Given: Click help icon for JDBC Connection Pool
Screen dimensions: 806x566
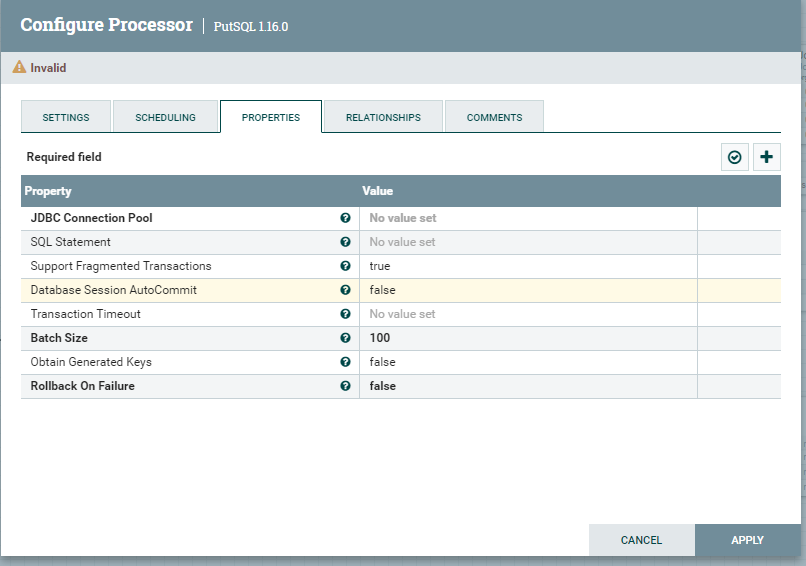Looking at the screenshot, I should 345,218.
